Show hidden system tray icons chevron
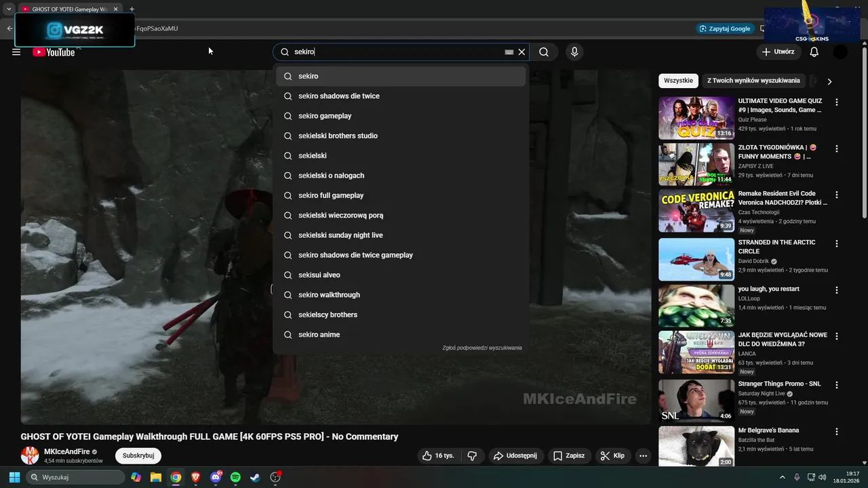The image size is (868, 488). [x=782, y=477]
